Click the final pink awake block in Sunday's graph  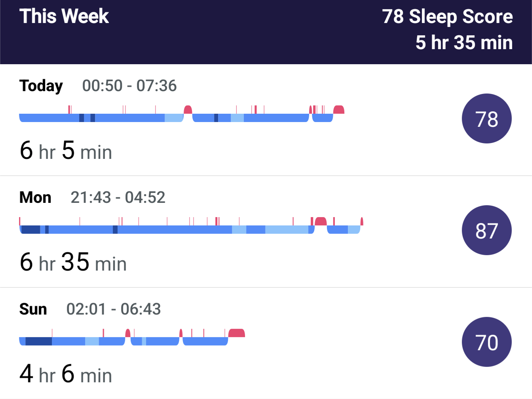pyautogui.click(x=237, y=333)
